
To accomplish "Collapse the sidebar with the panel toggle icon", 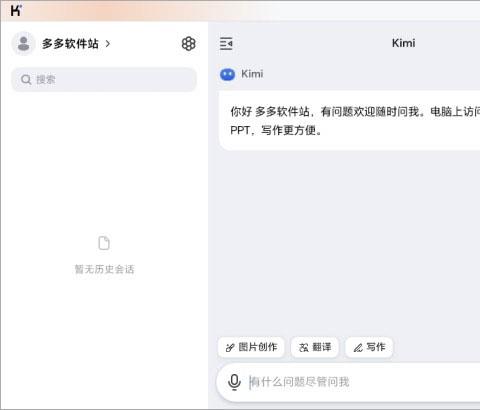I will pyautogui.click(x=226, y=43).
